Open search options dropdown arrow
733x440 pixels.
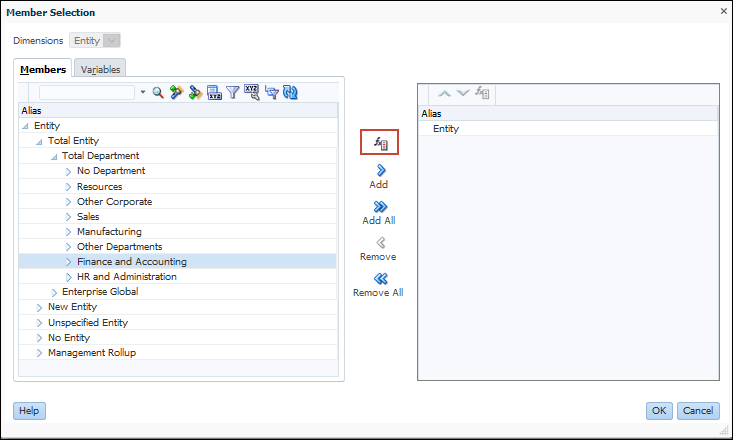click(x=143, y=92)
